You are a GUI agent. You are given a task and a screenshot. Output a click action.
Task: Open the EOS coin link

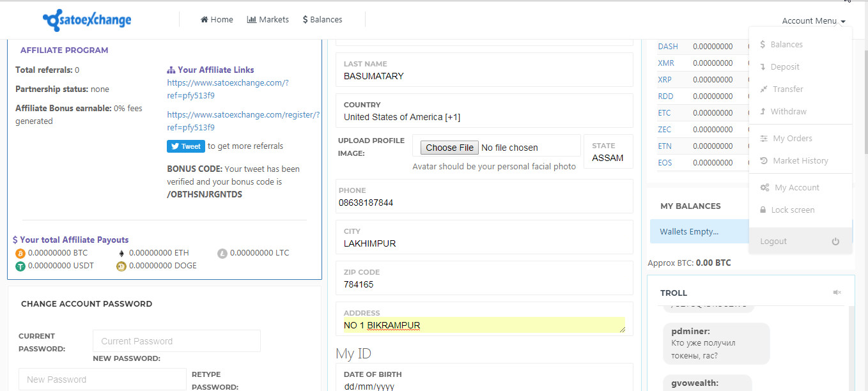click(x=665, y=163)
